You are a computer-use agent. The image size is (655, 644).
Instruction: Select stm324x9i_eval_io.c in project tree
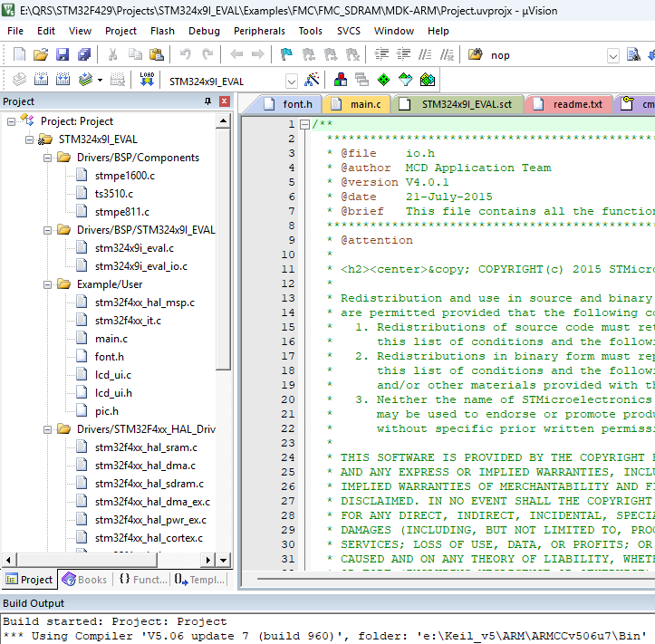pos(140,266)
